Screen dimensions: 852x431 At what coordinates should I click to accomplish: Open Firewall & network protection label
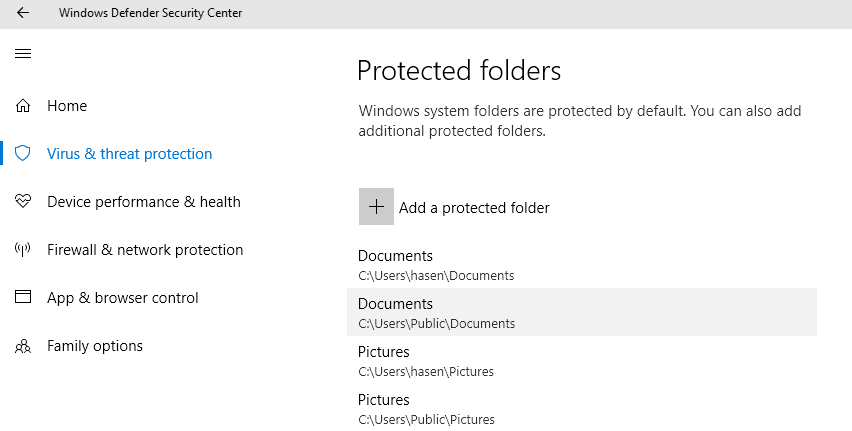[x=145, y=250]
